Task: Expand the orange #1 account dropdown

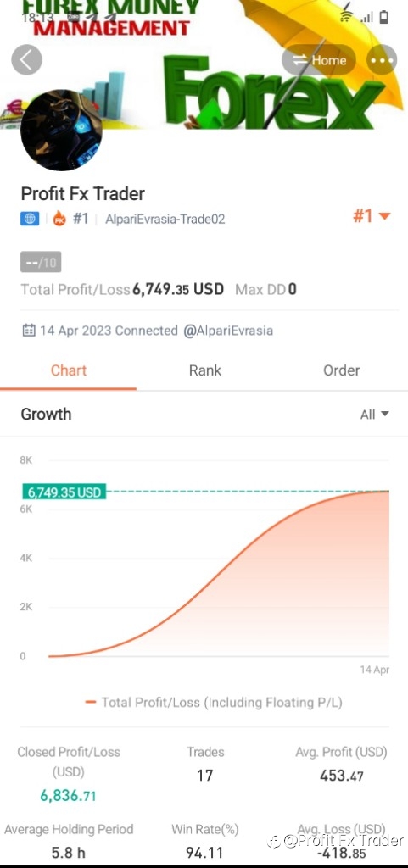Action: coord(372,216)
